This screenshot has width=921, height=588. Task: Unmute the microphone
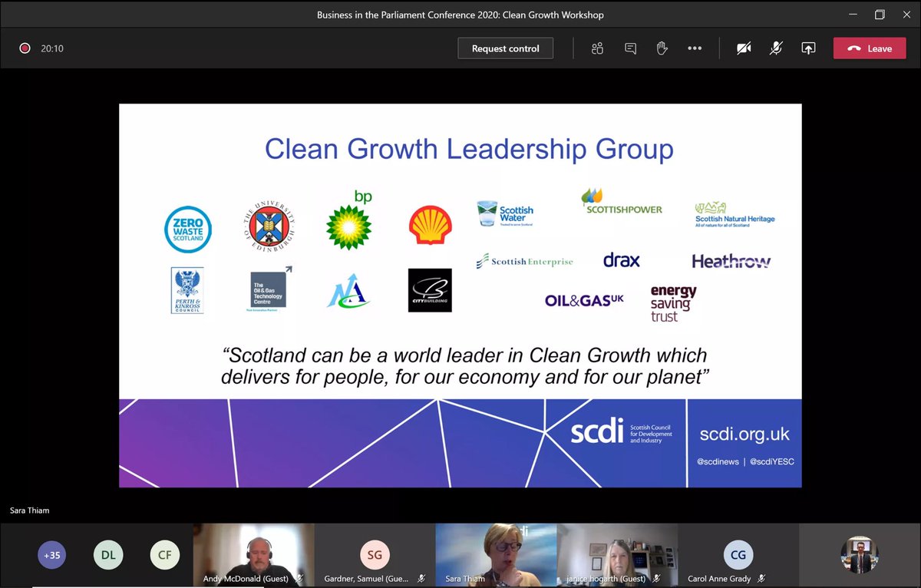point(776,48)
